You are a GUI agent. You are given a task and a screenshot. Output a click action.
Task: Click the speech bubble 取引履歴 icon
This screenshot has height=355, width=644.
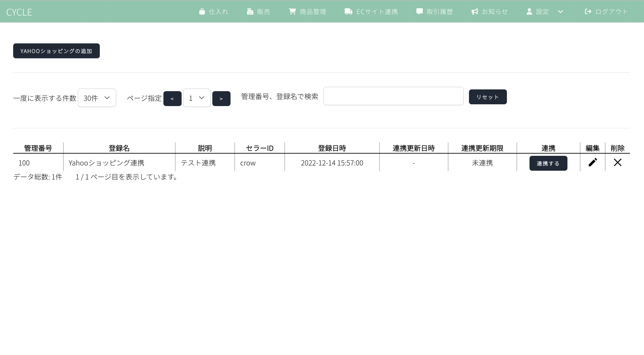[419, 11]
